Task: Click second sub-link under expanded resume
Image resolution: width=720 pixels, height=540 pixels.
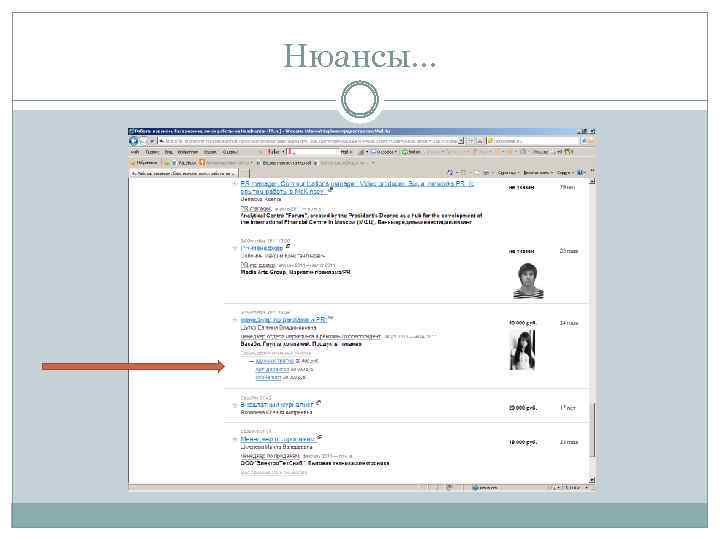Action: click(x=273, y=369)
